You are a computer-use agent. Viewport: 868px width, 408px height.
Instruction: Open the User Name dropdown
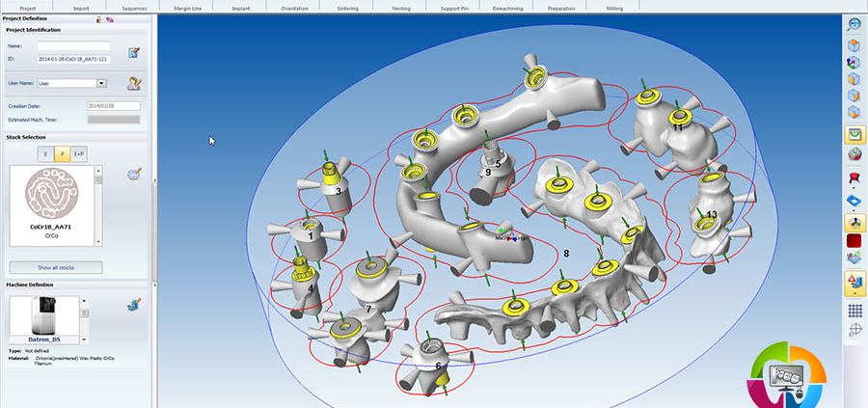pos(101,84)
